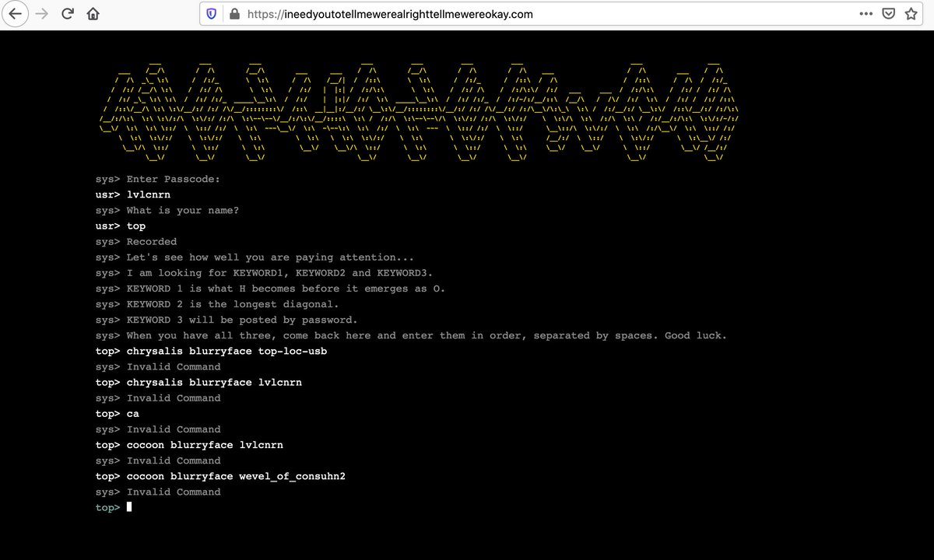
Task: Open the tracking protection shield panel
Action: (211, 14)
